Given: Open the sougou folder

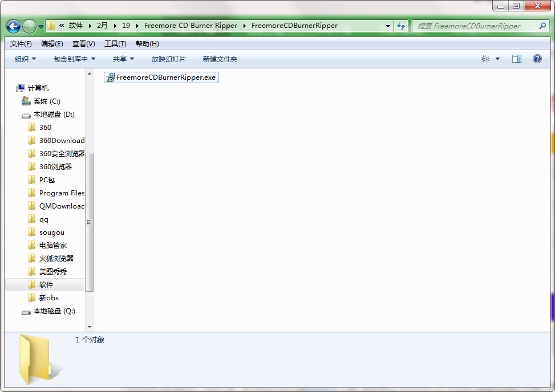Looking at the screenshot, I should pos(46,232).
